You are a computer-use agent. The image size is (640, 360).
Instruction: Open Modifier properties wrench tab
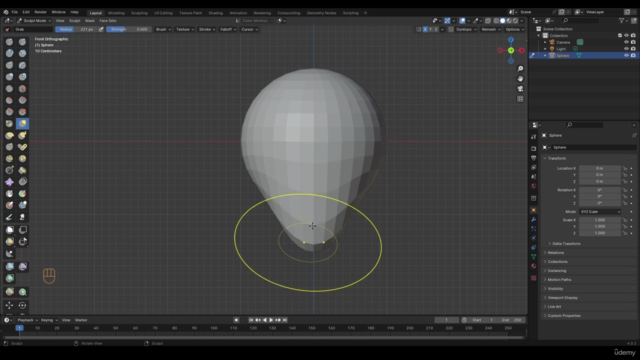(533, 220)
